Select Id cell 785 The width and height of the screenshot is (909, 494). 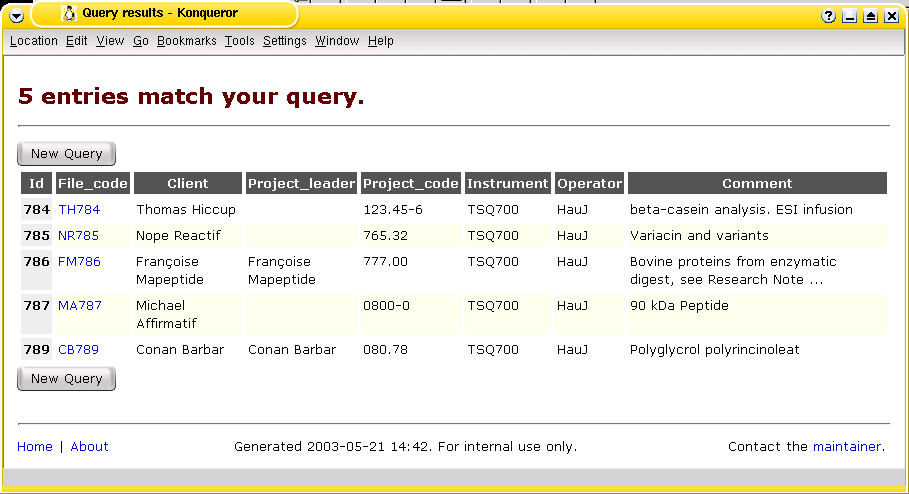point(37,235)
